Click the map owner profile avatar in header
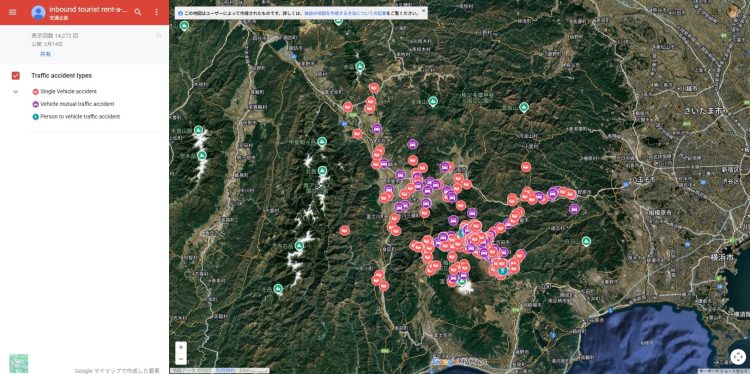 point(38,12)
